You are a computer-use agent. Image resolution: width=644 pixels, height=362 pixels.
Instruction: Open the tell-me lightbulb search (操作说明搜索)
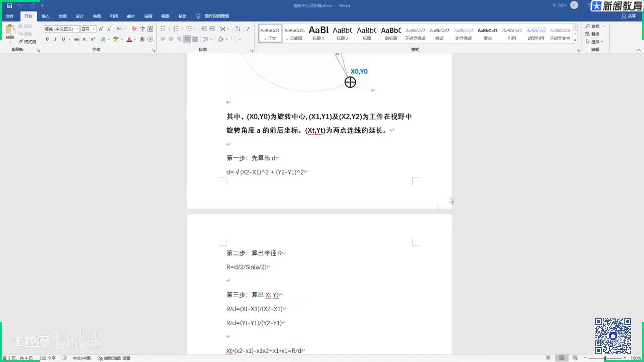coord(213,17)
